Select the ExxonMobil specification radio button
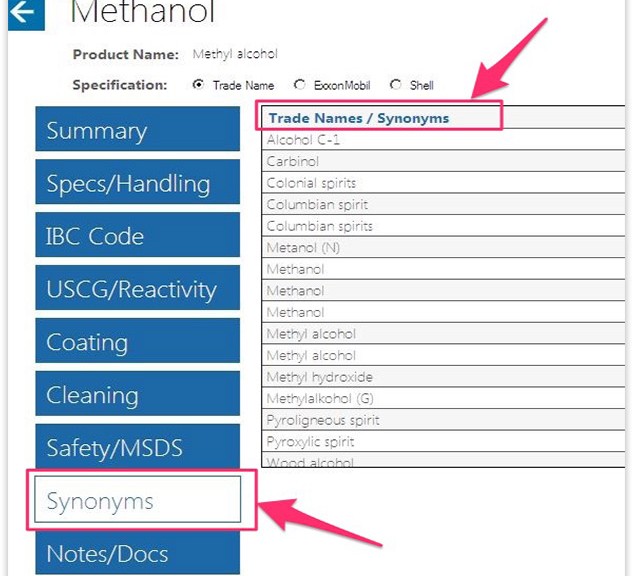Viewport: 635px width, 576px height. (299, 85)
